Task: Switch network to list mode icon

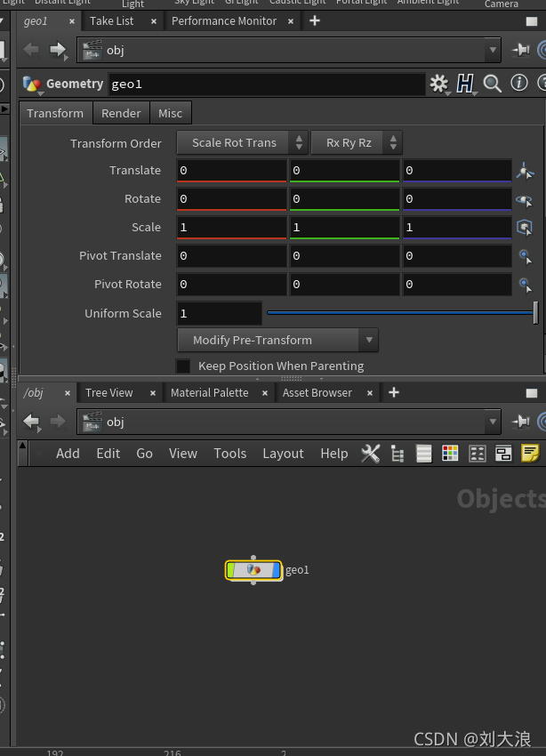Action: pyautogui.click(x=423, y=454)
